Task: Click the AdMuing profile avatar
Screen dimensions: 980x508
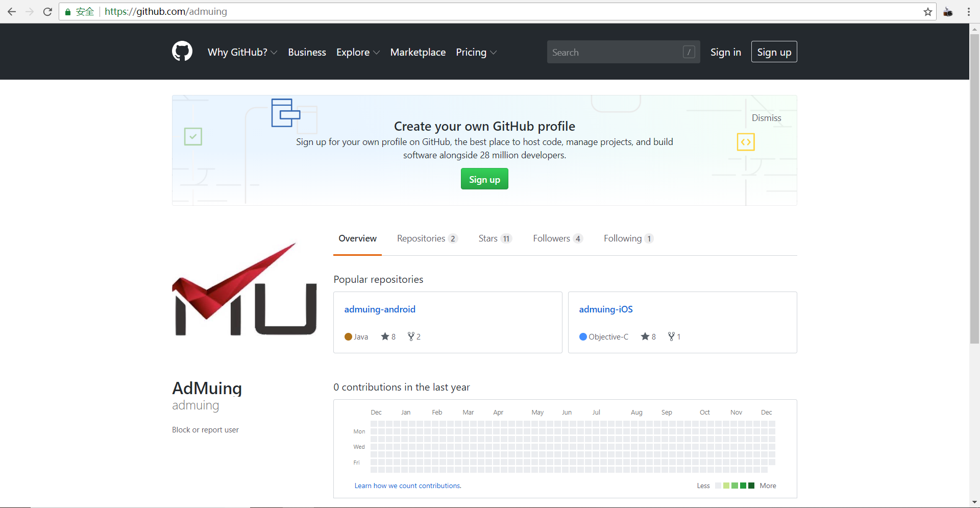Action: coord(244,289)
